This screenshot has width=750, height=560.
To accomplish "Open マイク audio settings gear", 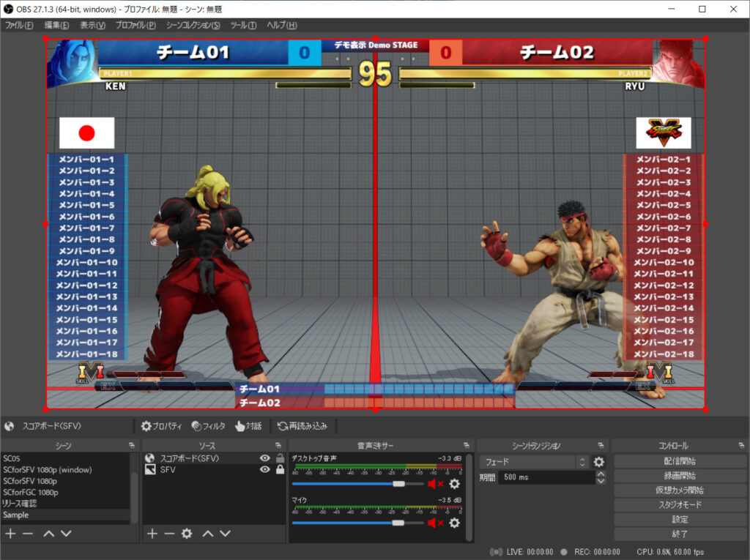I will (x=454, y=523).
